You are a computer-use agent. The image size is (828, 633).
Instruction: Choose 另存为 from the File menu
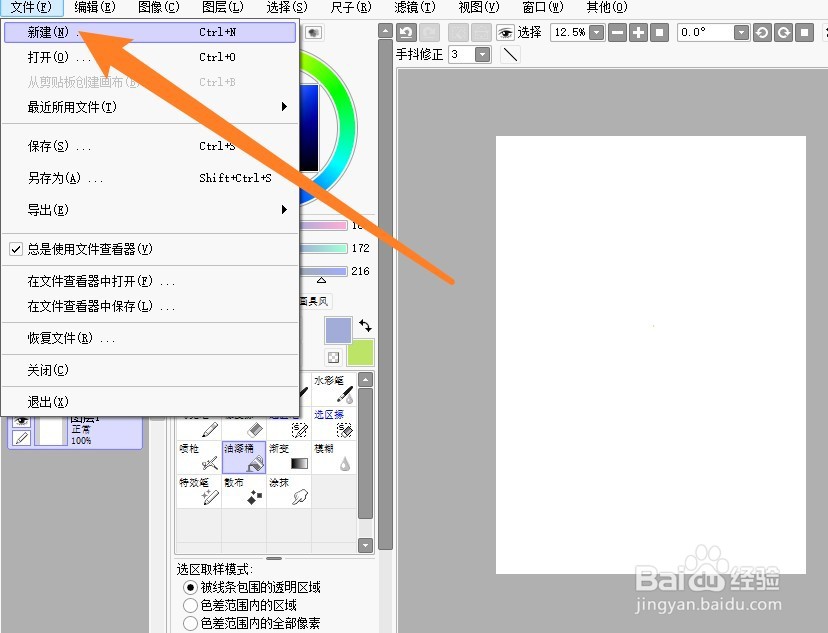click(150, 178)
